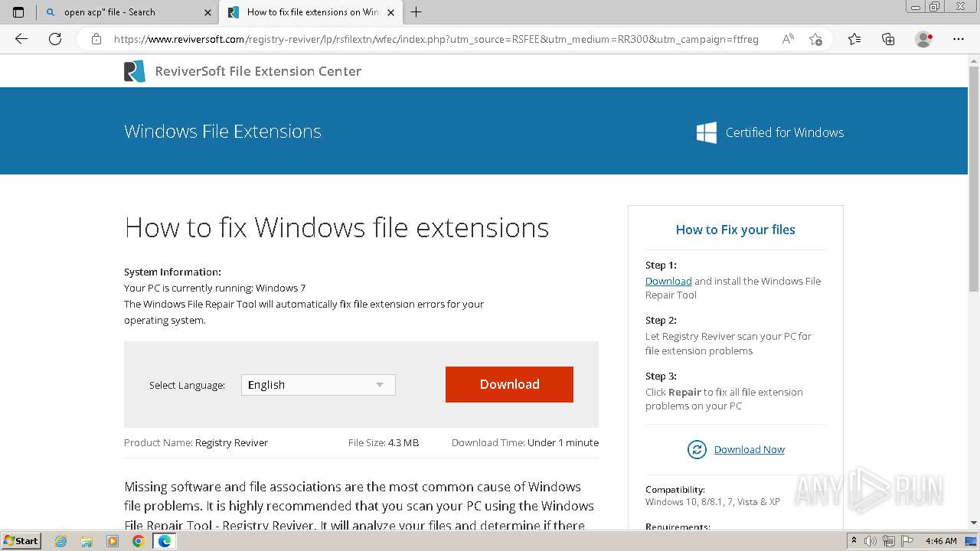Screen dimensions: 980x551
Task: Click 'File Size: 4.3 MB' text
Action: [384, 442]
